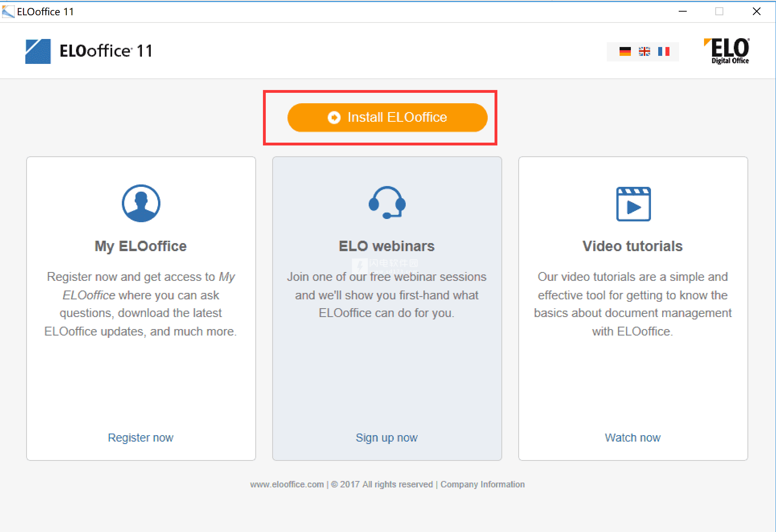776x532 pixels.
Task: Choose the French flag language icon
Action: [663, 51]
